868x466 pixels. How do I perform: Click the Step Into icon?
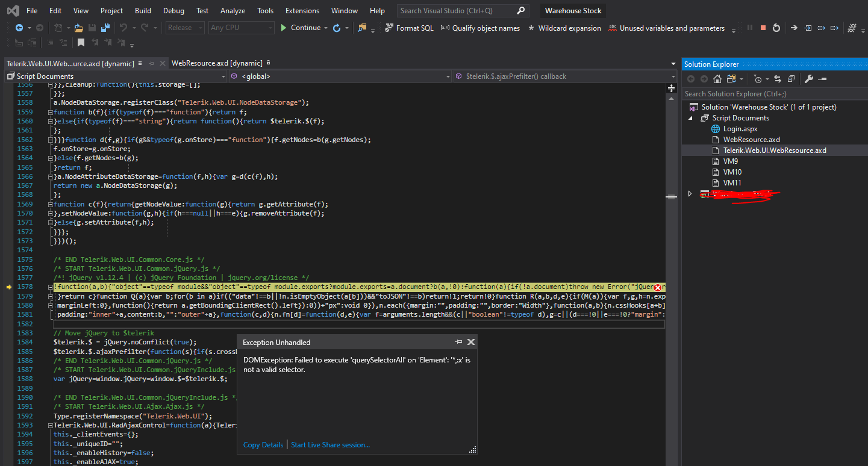808,28
